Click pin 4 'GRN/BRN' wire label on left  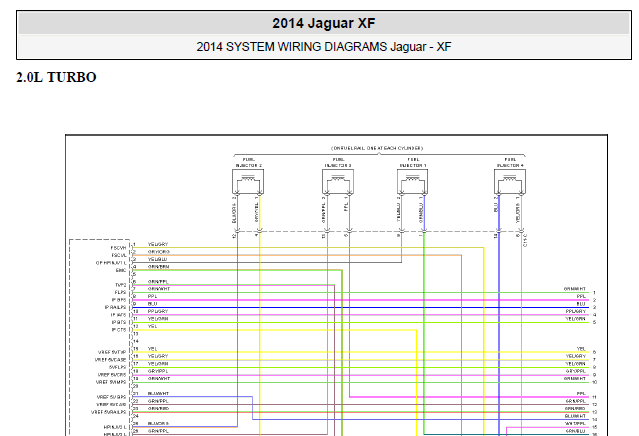click(x=159, y=267)
